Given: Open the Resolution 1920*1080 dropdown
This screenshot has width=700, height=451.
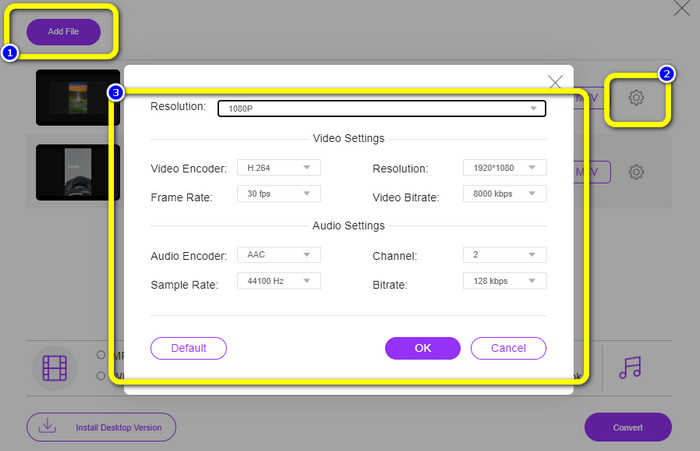Looking at the screenshot, I should pyautogui.click(x=504, y=167).
